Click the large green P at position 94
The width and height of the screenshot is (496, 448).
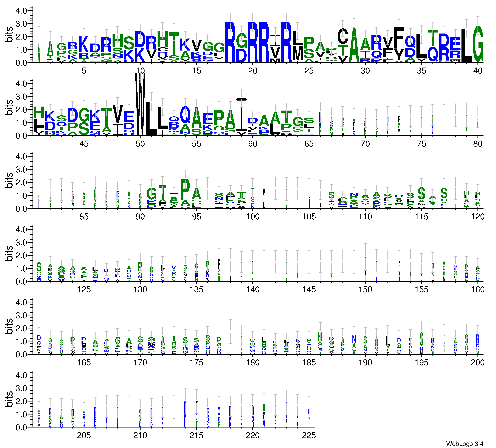point(185,189)
